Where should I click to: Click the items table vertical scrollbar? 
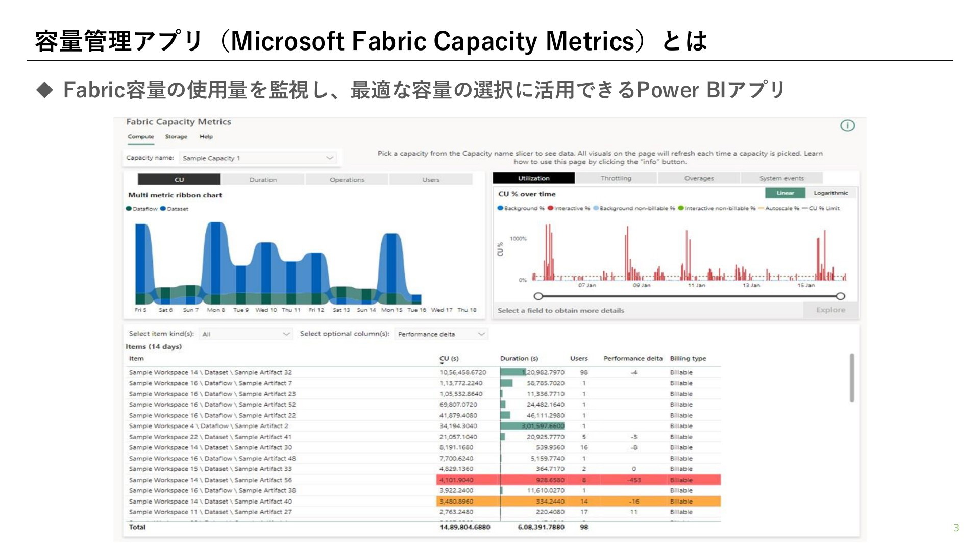(x=851, y=378)
